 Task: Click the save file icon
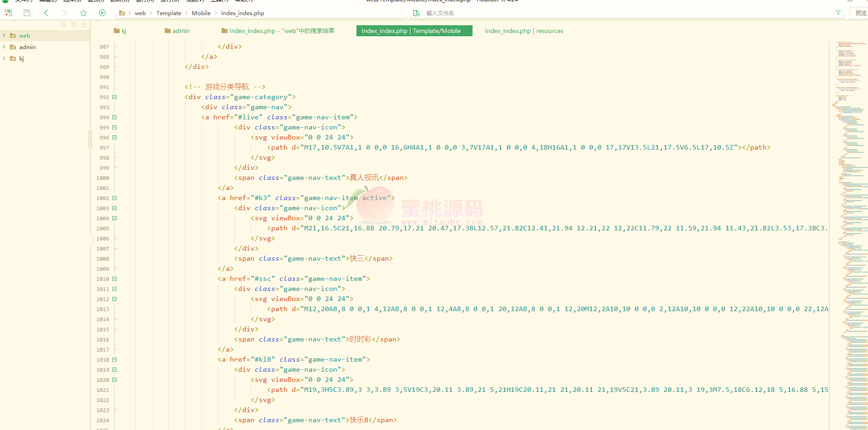pos(27,13)
